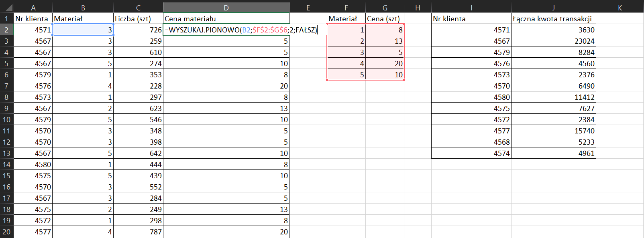Click 'Materiał' header in cell F1
The height and width of the screenshot is (238, 644).
(346, 18)
